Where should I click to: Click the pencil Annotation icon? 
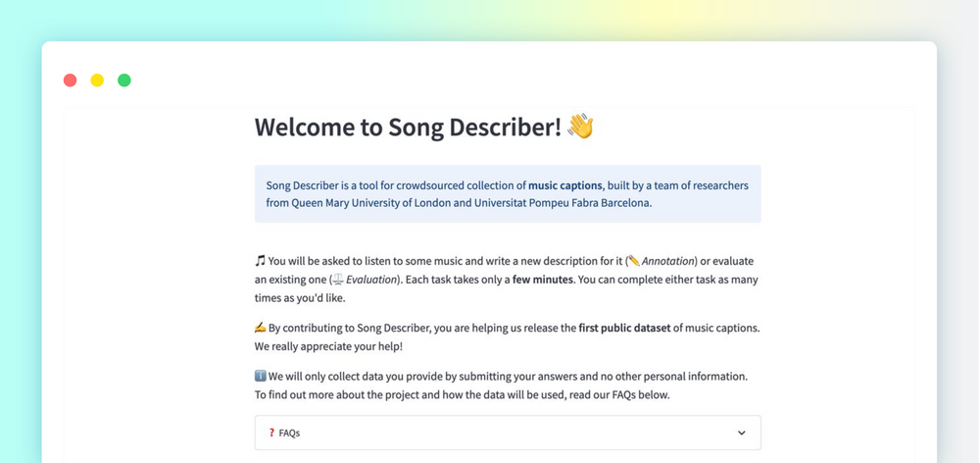[x=634, y=261]
